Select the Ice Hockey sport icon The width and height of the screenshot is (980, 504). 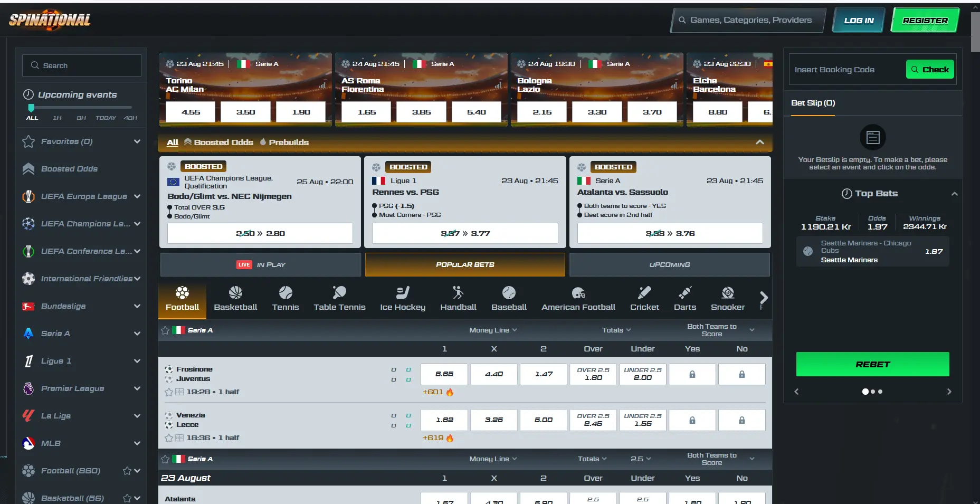point(403,293)
